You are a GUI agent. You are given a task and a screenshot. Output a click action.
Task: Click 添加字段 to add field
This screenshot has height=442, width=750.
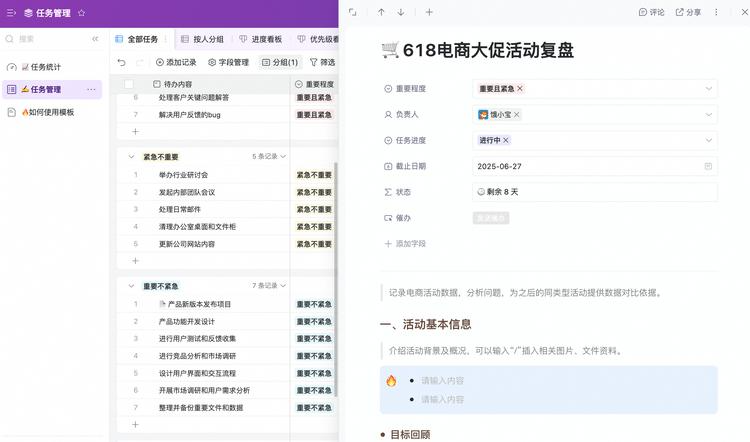pos(405,244)
